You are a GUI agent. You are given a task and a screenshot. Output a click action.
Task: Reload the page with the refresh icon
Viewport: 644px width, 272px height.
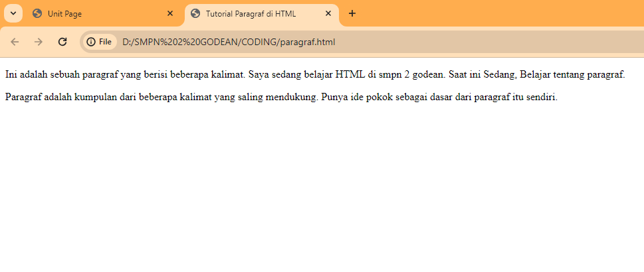(62, 42)
